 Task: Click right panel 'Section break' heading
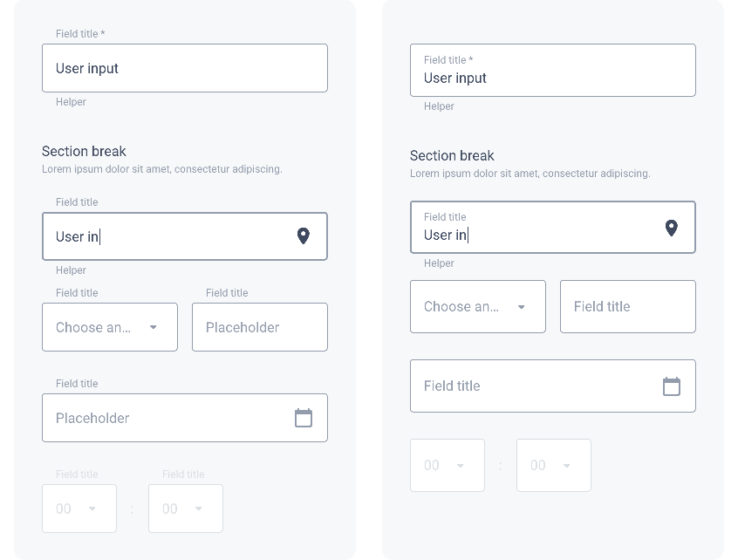[452, 155]
